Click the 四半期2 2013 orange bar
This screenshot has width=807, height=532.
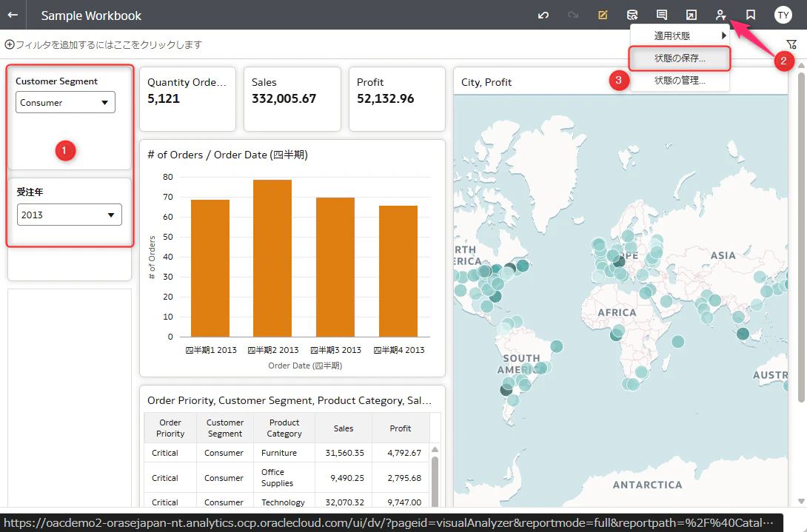pos(272,258)
